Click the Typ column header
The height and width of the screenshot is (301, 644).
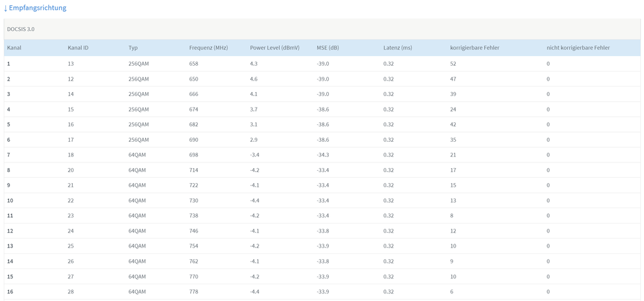[133, 48]
